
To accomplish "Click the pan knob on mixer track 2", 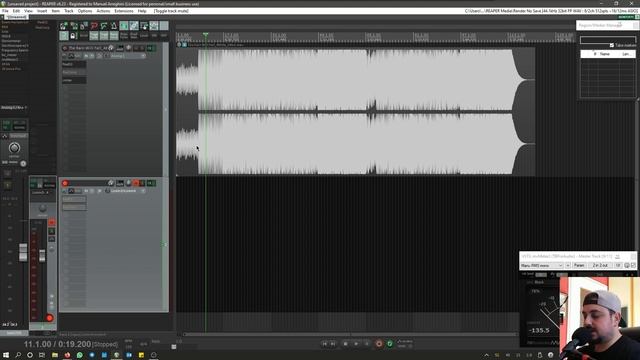I will [x=42, y=209].
